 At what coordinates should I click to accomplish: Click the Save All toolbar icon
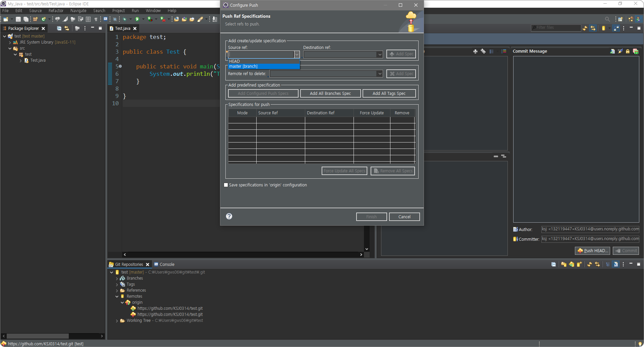click(x=25, y=19)
